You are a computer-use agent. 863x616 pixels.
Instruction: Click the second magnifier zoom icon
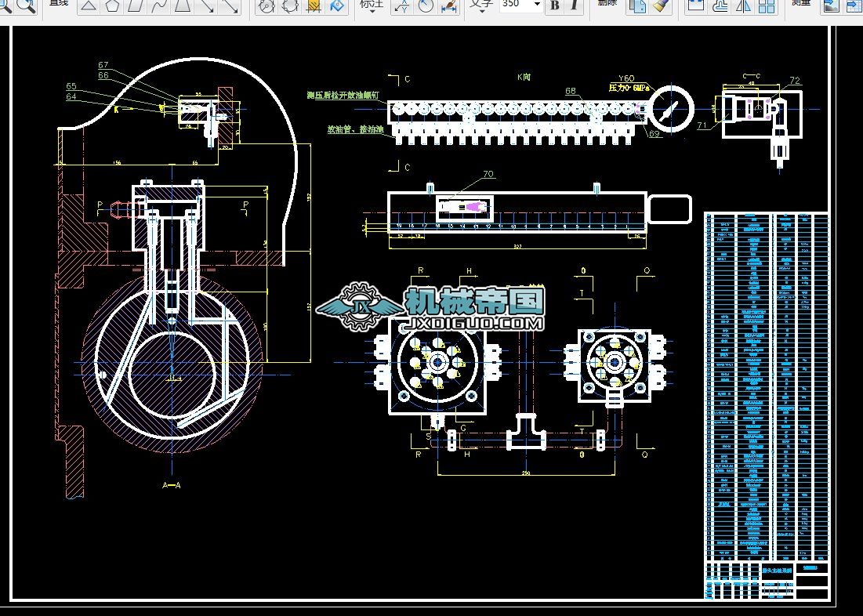tap(25, 5)
